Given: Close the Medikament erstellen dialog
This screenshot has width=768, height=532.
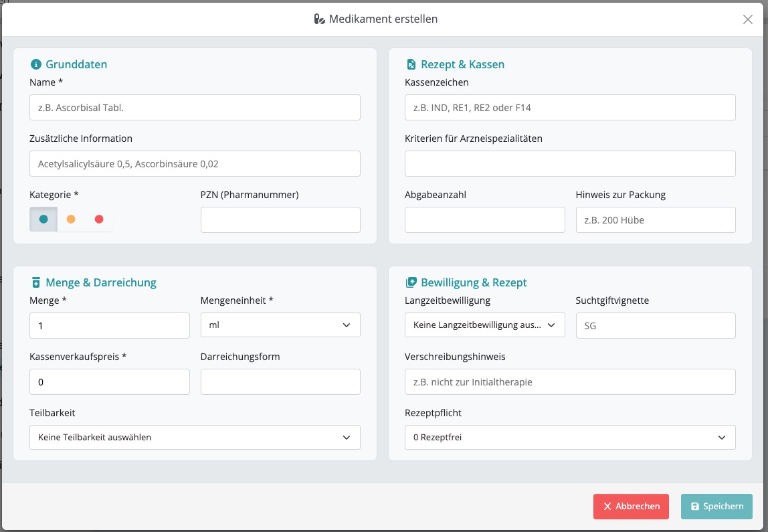Looking at the screenshot, I should [x=747, y=19].
